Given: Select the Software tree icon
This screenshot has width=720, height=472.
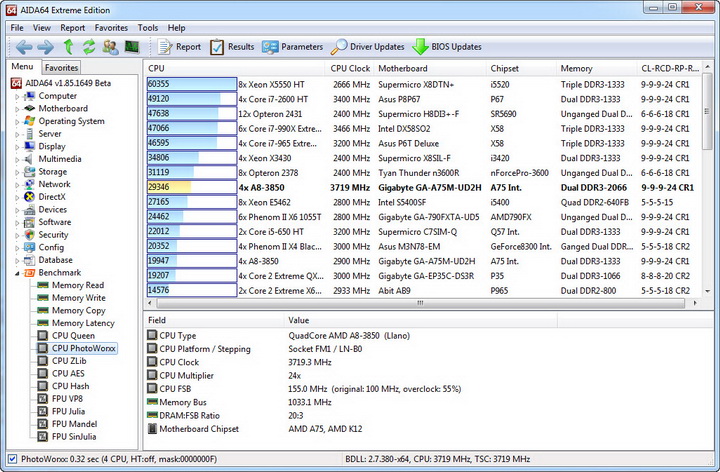Looking at the screenshot, I should (29, 222).
